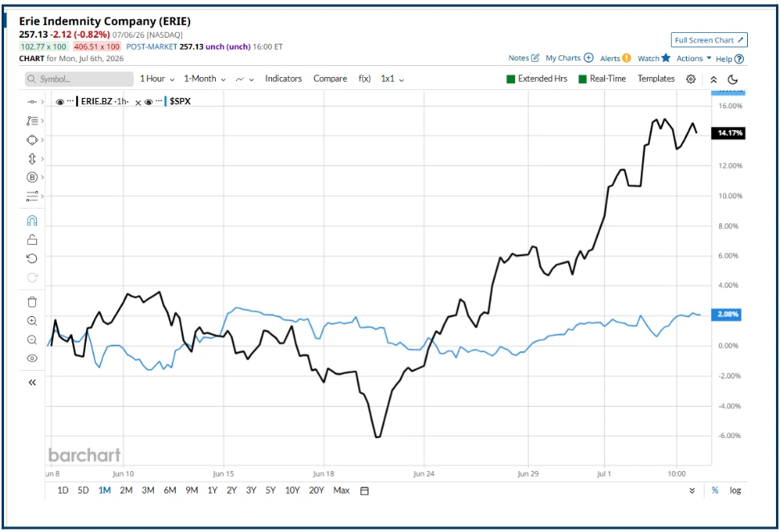Open the Templates menu
The image size is (780, 532).
tap(656, 79)
